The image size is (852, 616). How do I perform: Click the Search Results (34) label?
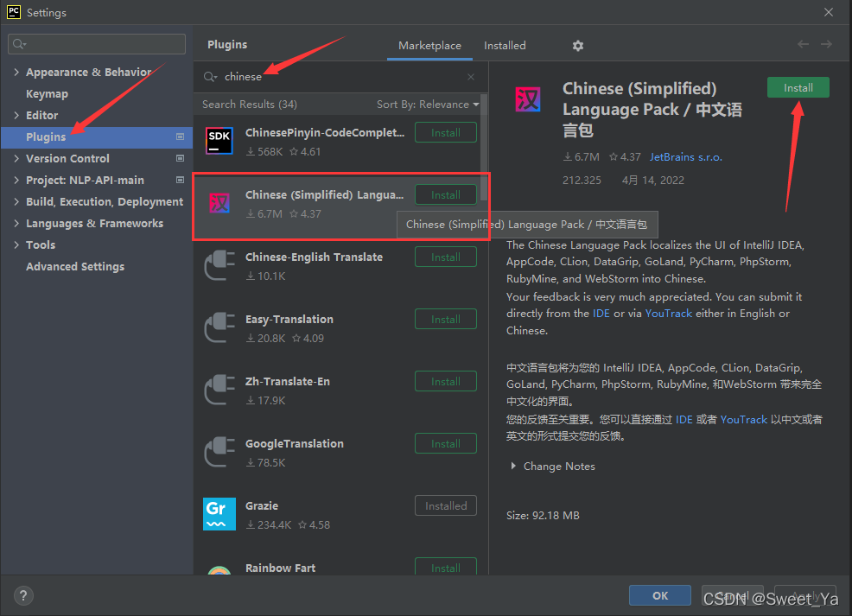click(x=250, y=105)
